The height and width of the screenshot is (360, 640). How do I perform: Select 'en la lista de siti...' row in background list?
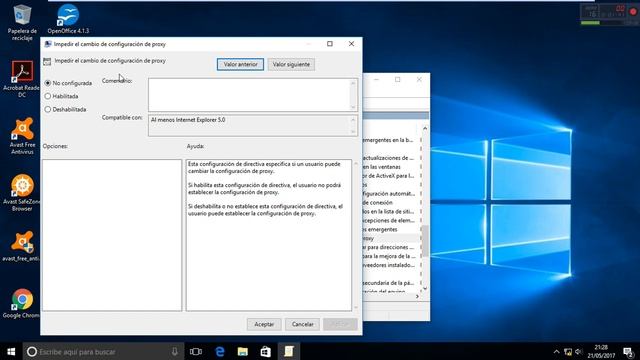click(x=388, y=211)
